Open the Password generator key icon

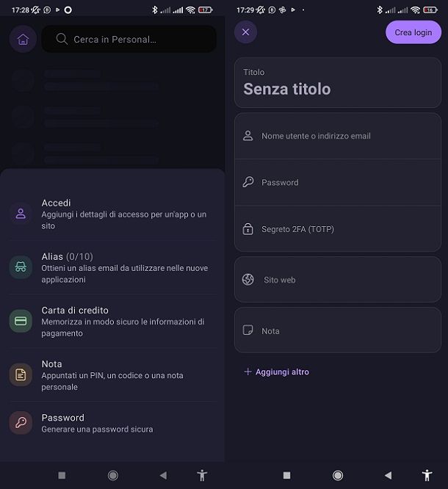[21, 423]
